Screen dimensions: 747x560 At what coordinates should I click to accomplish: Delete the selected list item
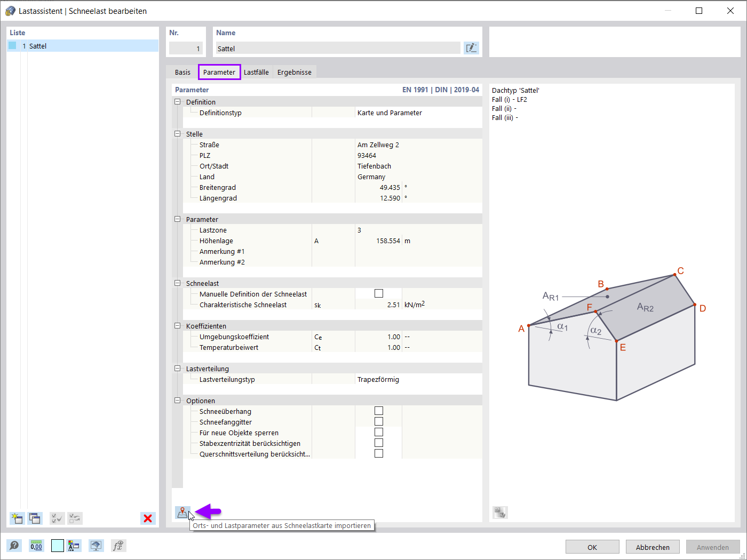pyautogui.click(x=148, y=518)
